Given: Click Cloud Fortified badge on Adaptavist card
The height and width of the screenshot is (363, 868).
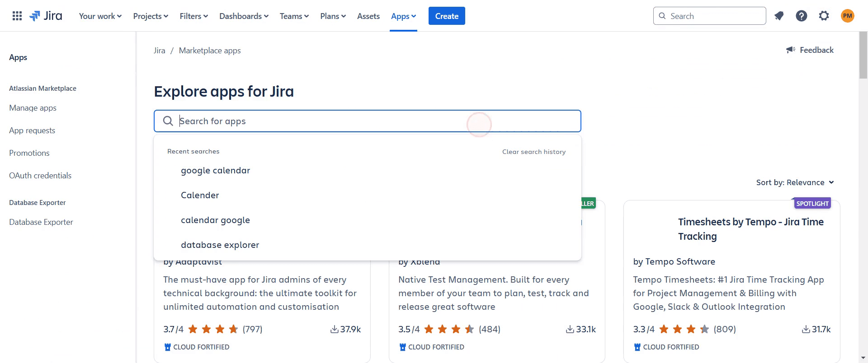Looking at the screenshot, I should [197, 347].
